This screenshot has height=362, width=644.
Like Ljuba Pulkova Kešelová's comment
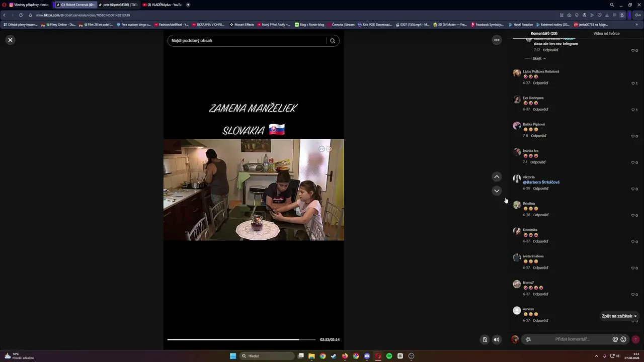(633, 83)
